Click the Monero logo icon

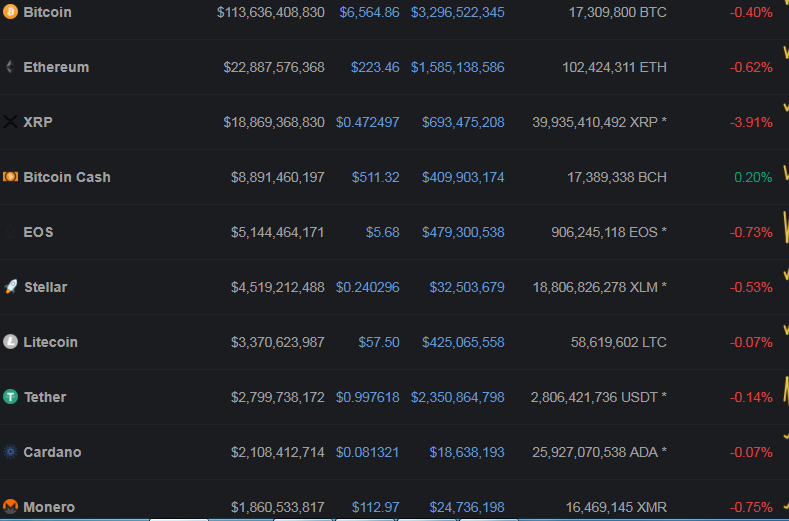(10, 506)
